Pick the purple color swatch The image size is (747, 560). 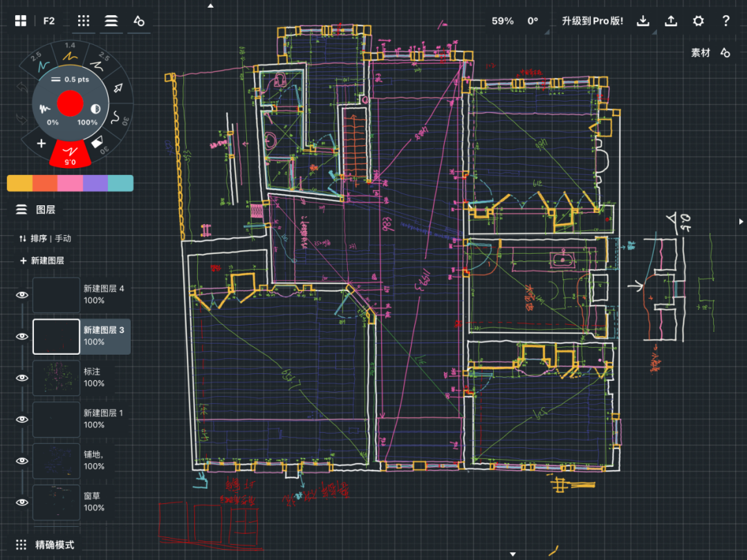[95, 183]
